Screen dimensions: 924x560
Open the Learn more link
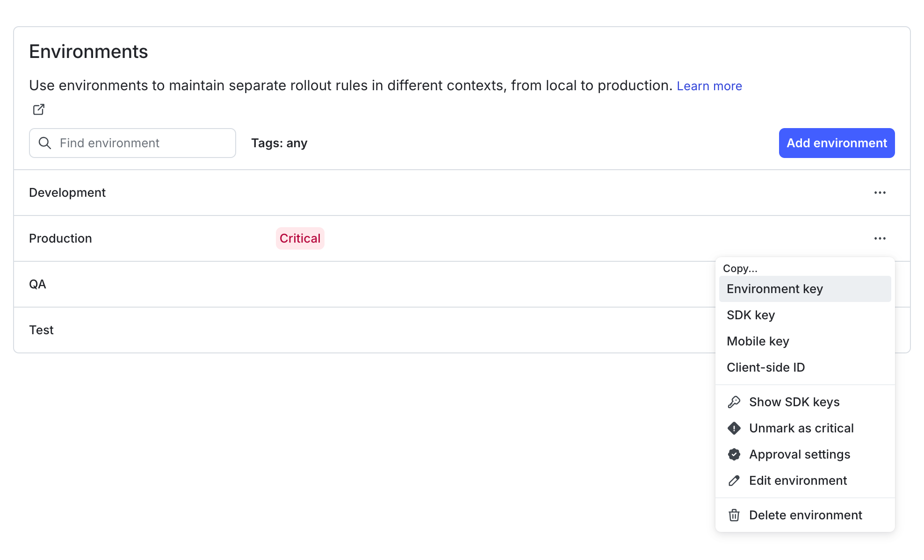[x=709, y=86]
